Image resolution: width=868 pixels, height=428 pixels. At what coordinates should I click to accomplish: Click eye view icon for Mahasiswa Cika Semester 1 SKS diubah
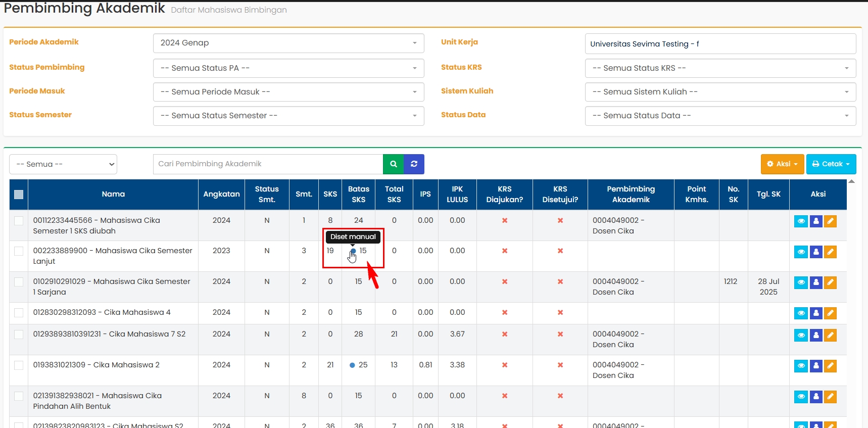tap(801, 221)
